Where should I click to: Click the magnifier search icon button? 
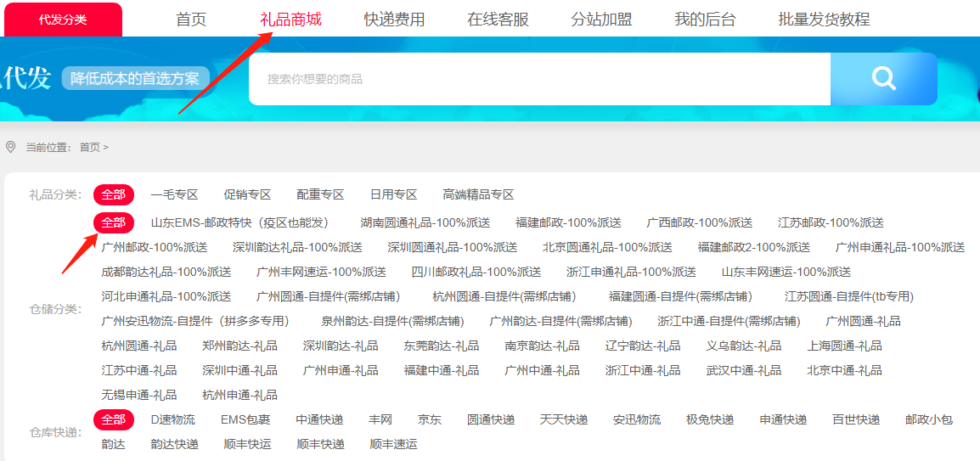click(884, 79)
